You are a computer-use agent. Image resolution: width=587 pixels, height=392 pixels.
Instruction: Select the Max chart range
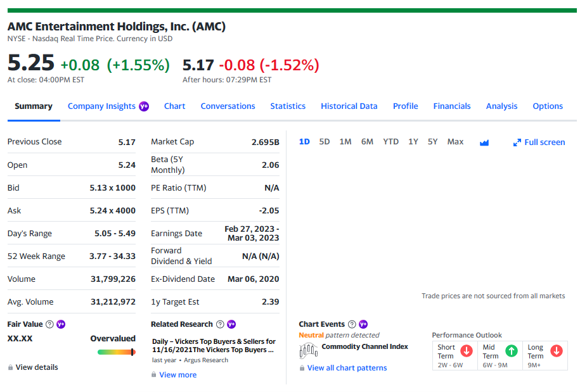click(x=456, y=142)
